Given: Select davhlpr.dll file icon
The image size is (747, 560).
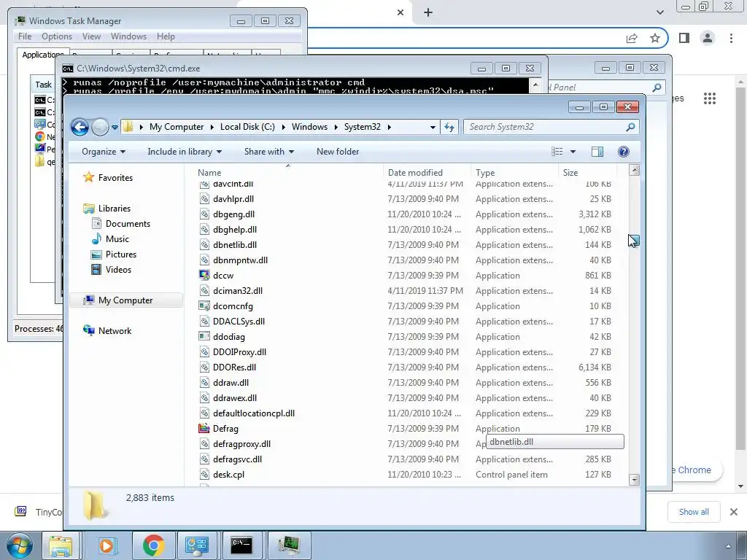Looking at the screenshot, I should 204,198.
